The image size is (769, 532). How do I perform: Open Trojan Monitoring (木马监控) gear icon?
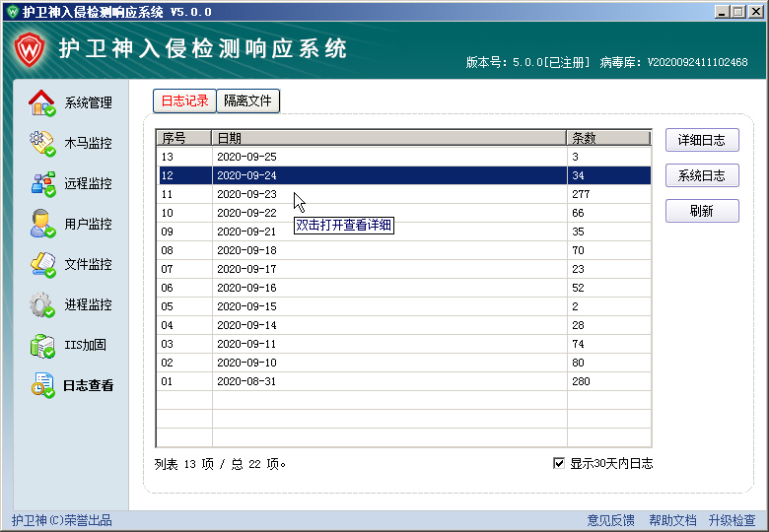tap(41, 143)
